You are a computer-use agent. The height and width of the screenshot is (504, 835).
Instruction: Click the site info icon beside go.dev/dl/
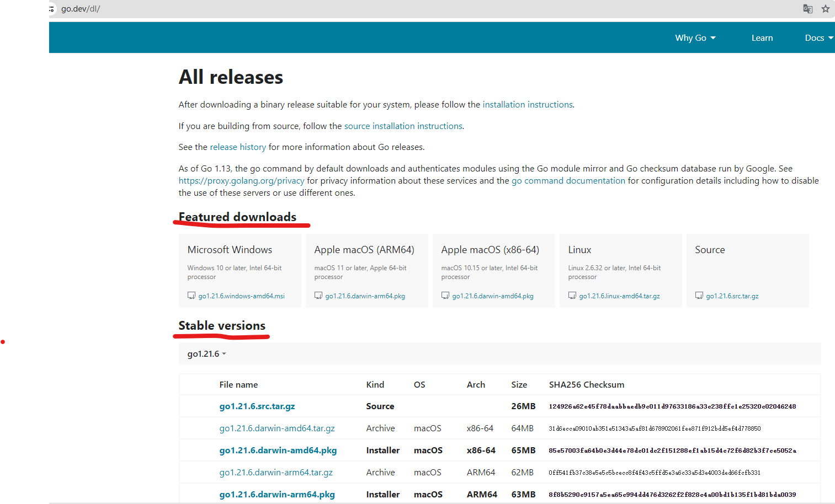[52, 9]
